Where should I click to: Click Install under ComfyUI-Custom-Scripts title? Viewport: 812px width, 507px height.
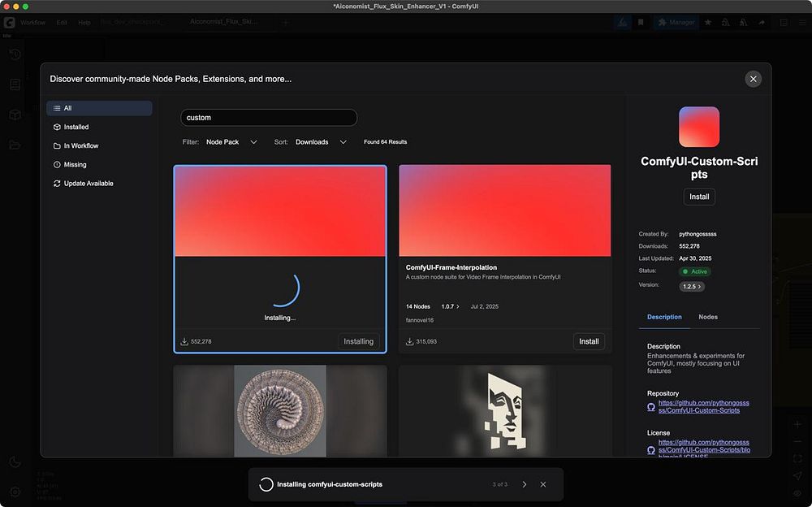[x=699, y=197]
